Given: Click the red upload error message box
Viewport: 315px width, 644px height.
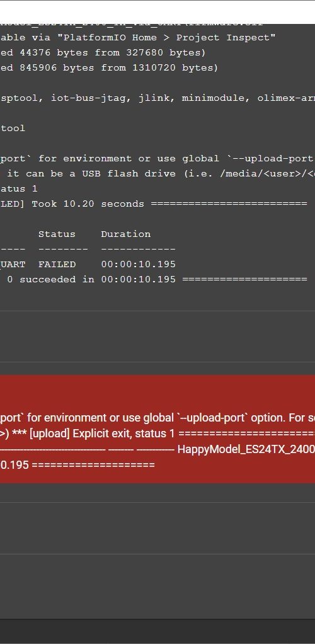Looking at the screenshot, I should 157,428.
